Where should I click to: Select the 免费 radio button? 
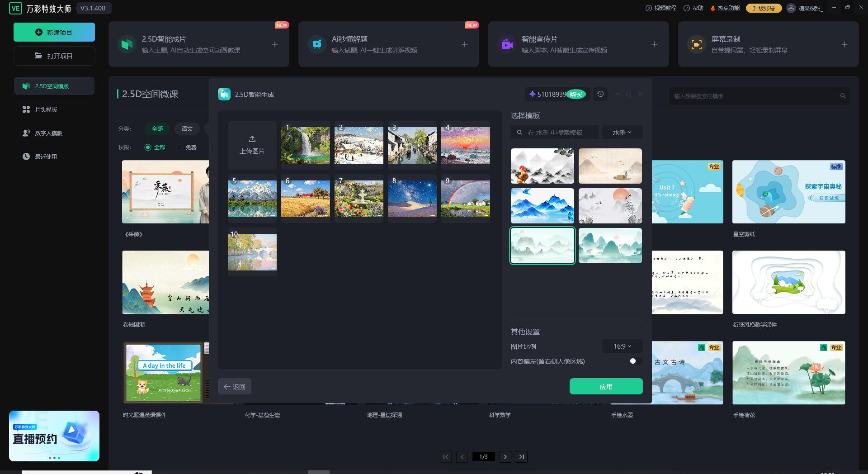179,147
